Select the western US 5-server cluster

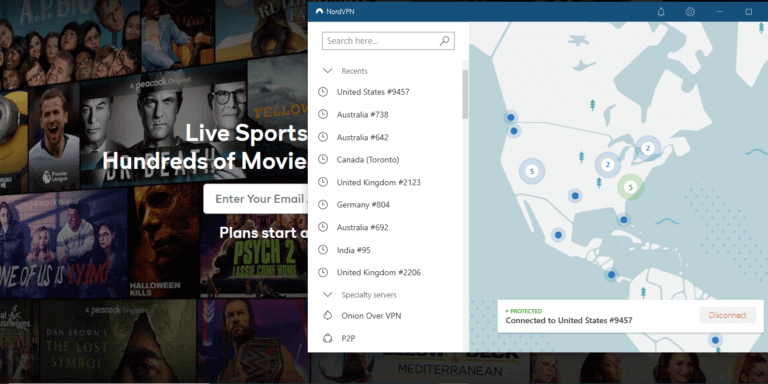click(x=531, y=171)
